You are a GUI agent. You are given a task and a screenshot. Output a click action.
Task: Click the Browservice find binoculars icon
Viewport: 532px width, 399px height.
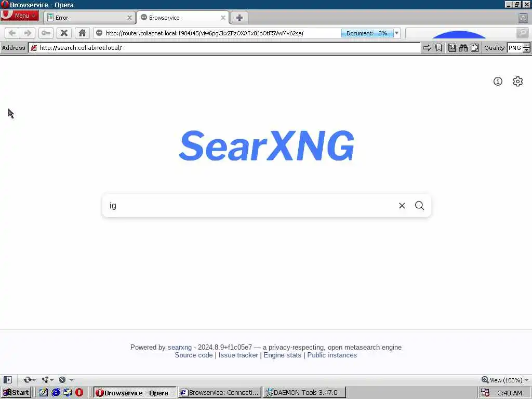click(x=463, y=48)
